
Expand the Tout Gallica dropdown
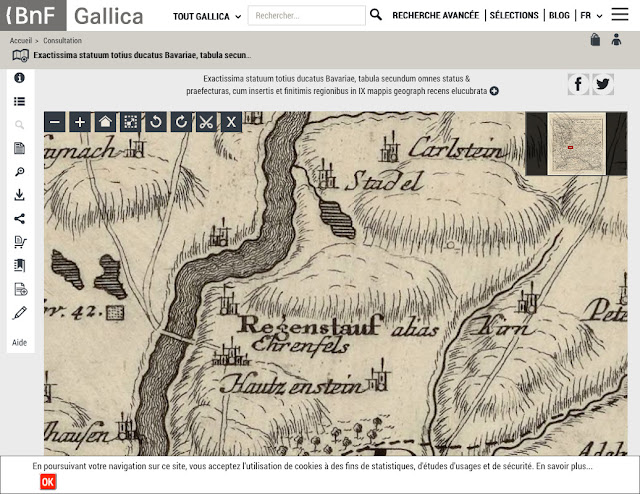pos(207,16)
